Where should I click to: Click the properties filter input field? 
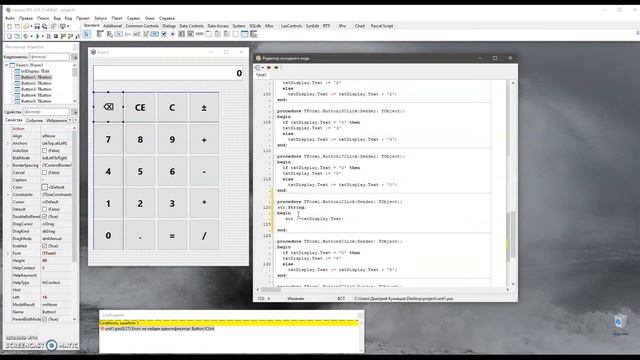click(x=46, y=112)
